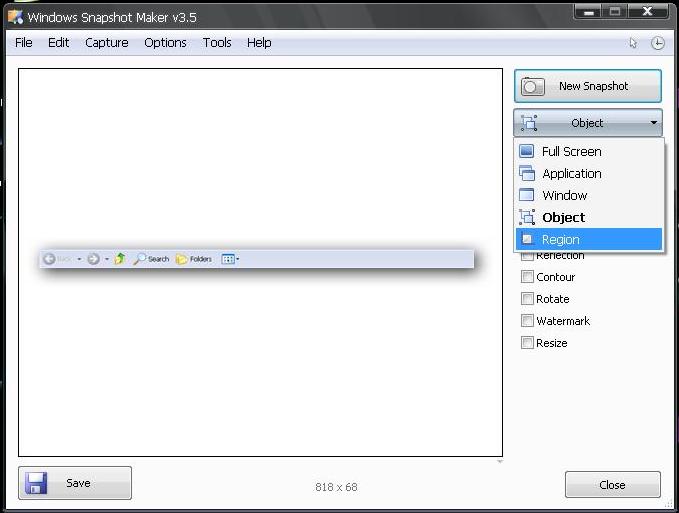Viewport: 679px width, 513px height.
Task: Open the Capture menu
Action: coord(107,42)
